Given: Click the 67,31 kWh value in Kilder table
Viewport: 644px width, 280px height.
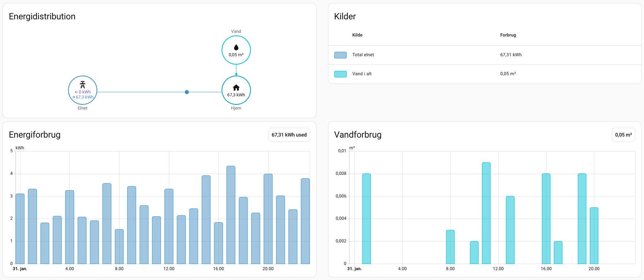Looking at the screenshot, I should 511,55.
